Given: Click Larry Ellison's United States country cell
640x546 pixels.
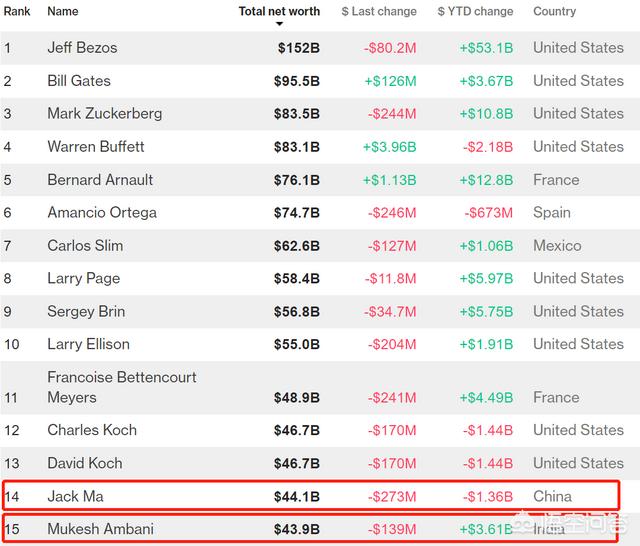Looking at the screenshot, I should pos(578,344).
